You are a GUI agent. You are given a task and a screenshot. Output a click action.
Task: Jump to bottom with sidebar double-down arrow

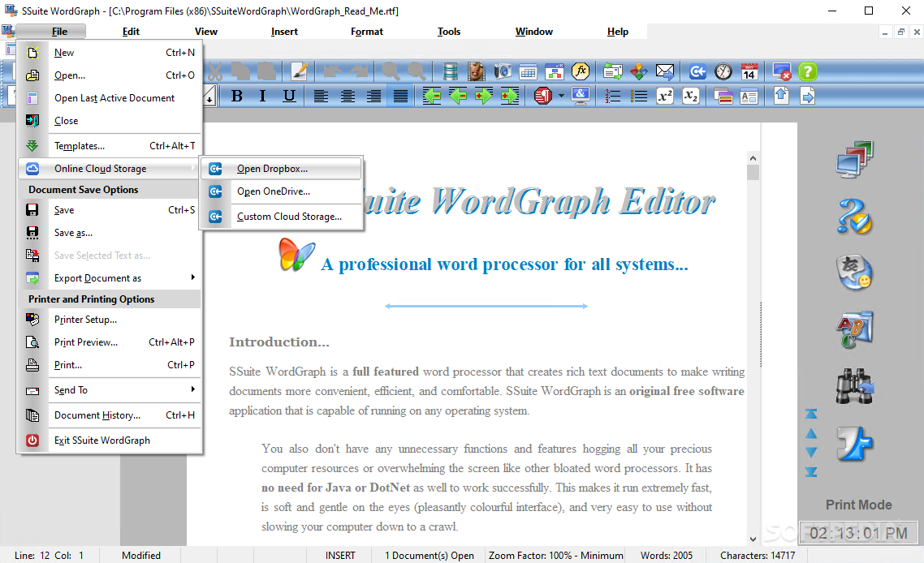point(811,471)
